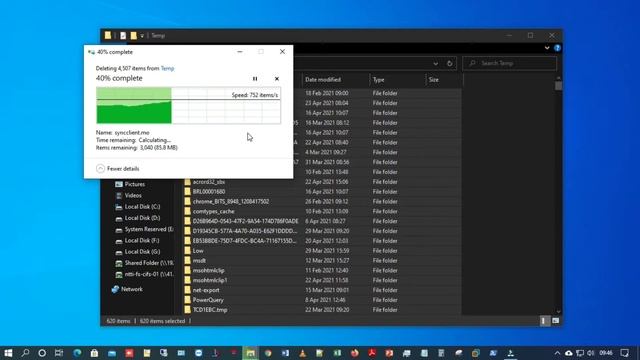The width and height of the screenshot is (640, 360).
Task: Close the 40% complete dialog
Action: click(x=282, y=52)
